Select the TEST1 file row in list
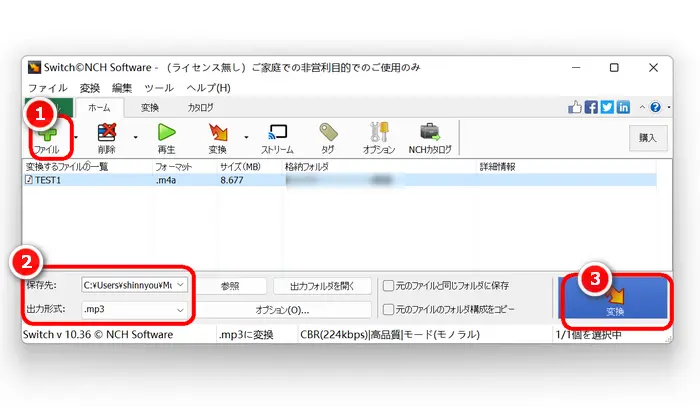Screen dimensions: 700x407 48,181
